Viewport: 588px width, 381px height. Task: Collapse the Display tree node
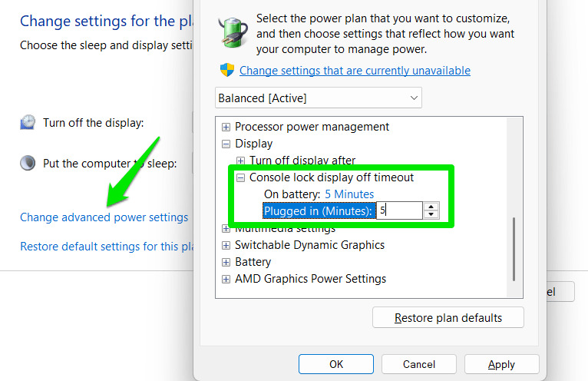(226, 144)
